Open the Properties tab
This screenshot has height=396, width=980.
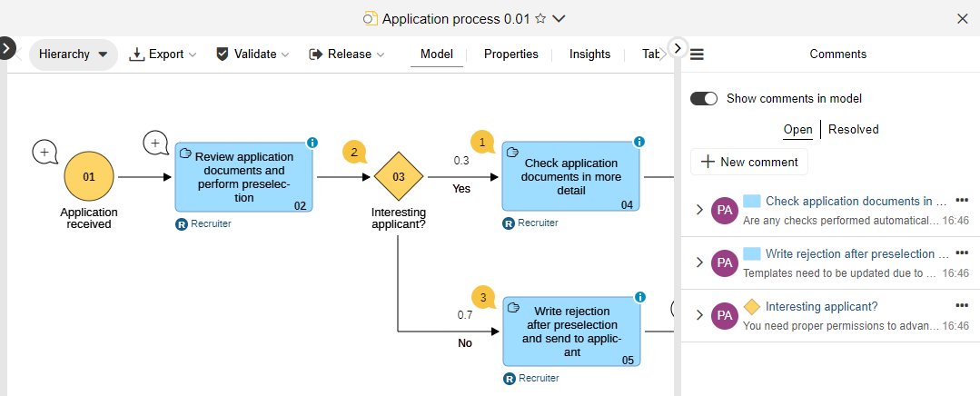coord(510,54)
